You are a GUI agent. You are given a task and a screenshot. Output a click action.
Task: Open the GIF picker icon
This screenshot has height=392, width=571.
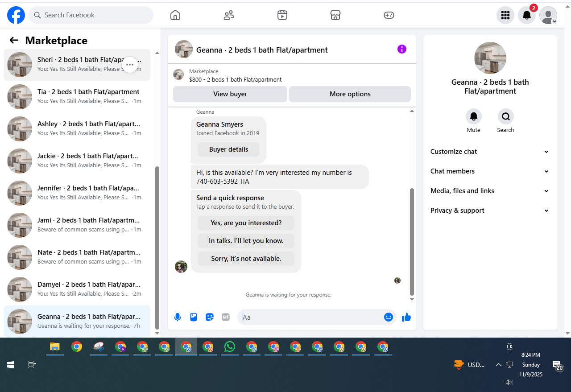tap(226, 317)
